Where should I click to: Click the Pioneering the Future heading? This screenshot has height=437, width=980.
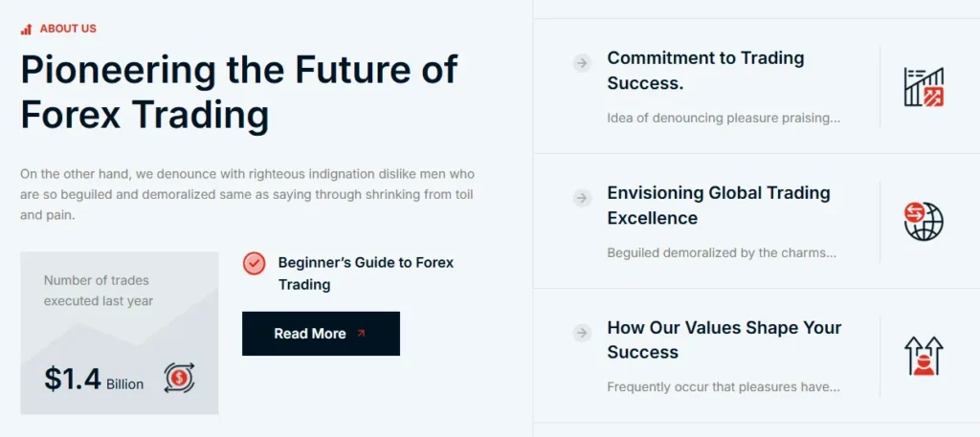pos(238,92)
